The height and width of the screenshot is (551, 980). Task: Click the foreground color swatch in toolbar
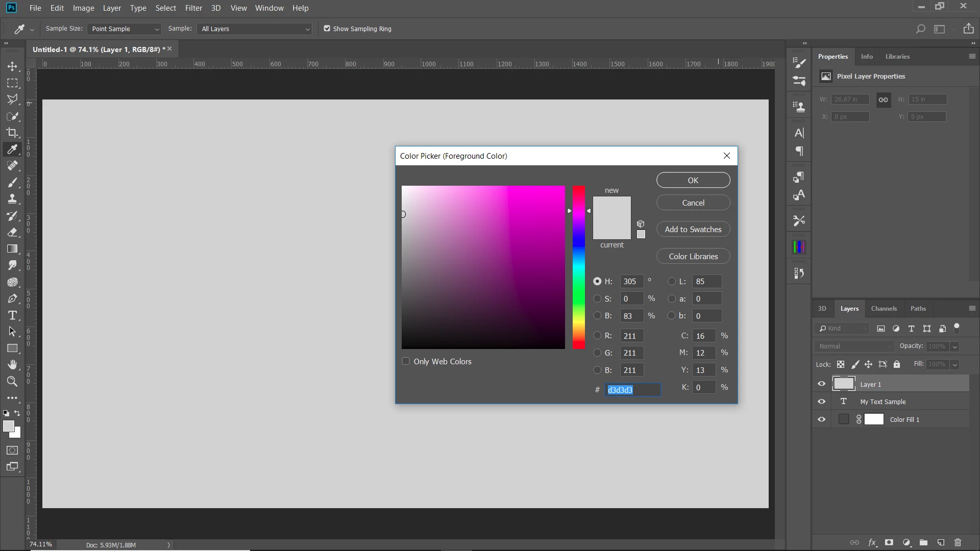coord(8,427)
